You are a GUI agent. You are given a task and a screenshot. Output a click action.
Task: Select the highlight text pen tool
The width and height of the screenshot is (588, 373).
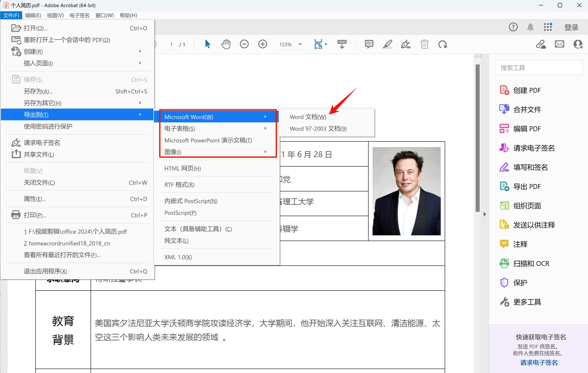(387, 44)
